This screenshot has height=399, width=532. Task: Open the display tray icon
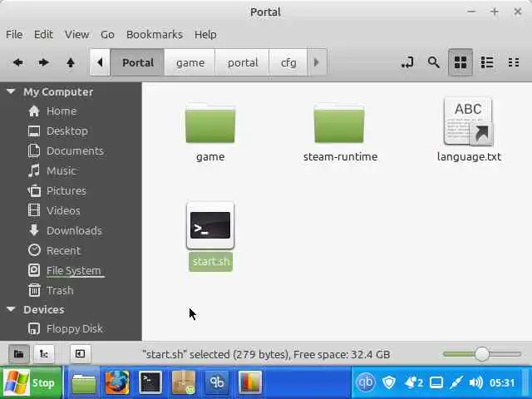[436, 382]
